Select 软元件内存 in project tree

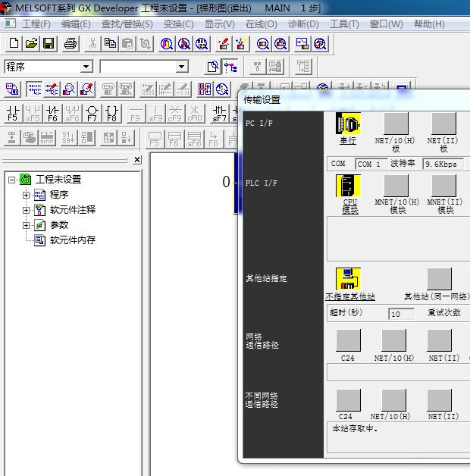(x=73, y=240)
